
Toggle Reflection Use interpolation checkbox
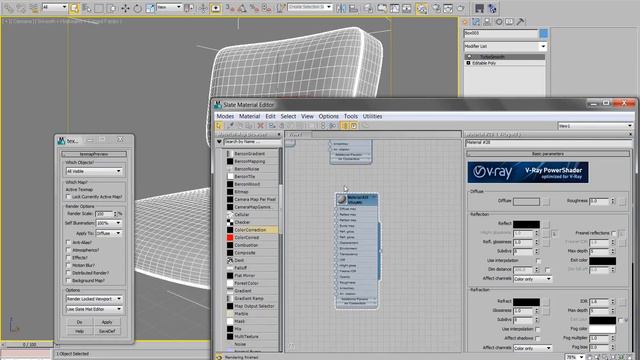click(x=538, y=260)
